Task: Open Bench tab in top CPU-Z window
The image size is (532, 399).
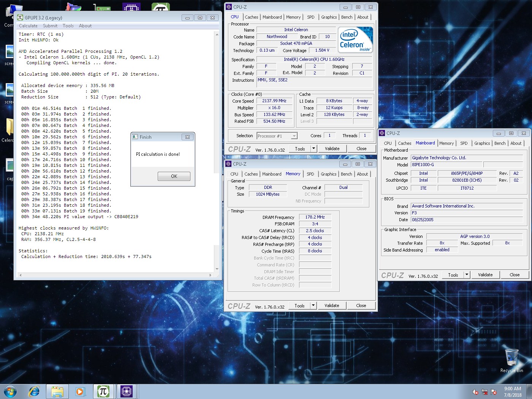Action: pyautogui.click(x=347, y=17)
